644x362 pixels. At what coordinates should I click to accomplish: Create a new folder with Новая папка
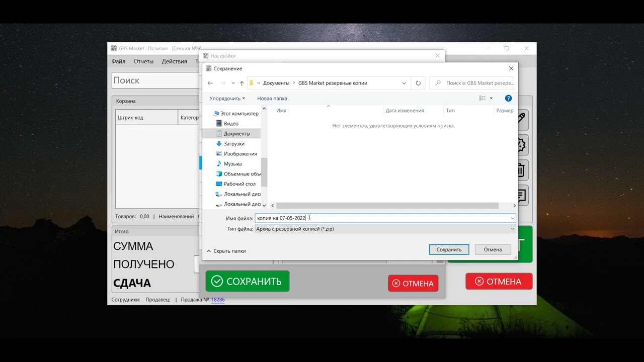pos(272,99)
